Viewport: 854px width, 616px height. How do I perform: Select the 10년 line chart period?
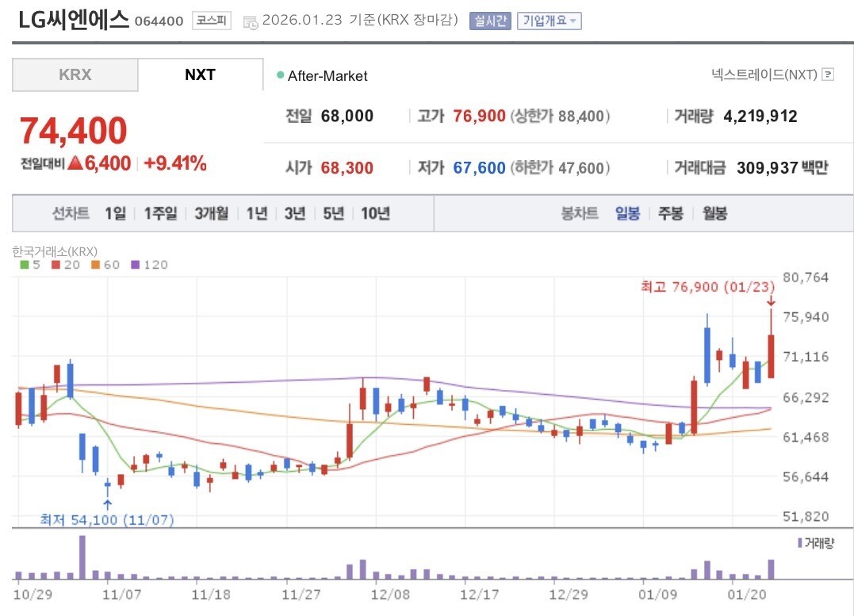point(375,213)
